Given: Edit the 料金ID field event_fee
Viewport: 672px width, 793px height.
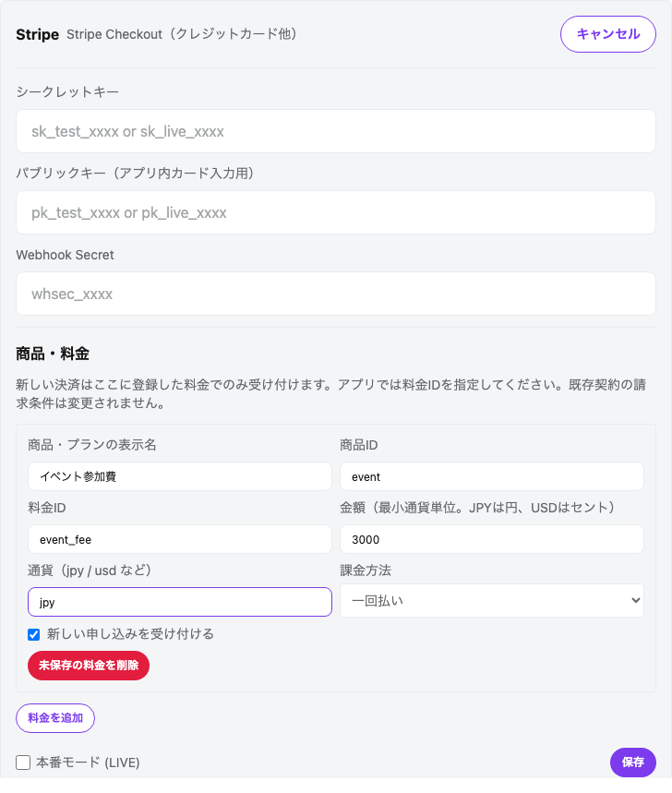Looking at the screenshot, I should point(179,539).
